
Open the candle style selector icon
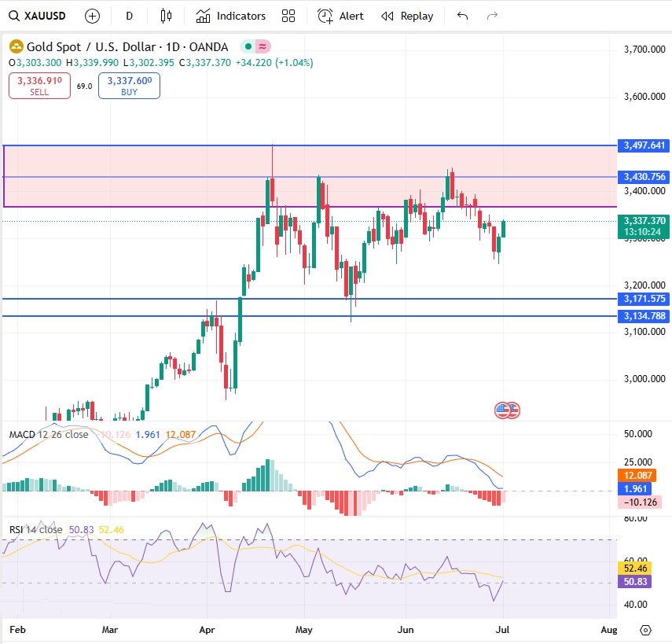pyautogui.click(x=167, y=15)
